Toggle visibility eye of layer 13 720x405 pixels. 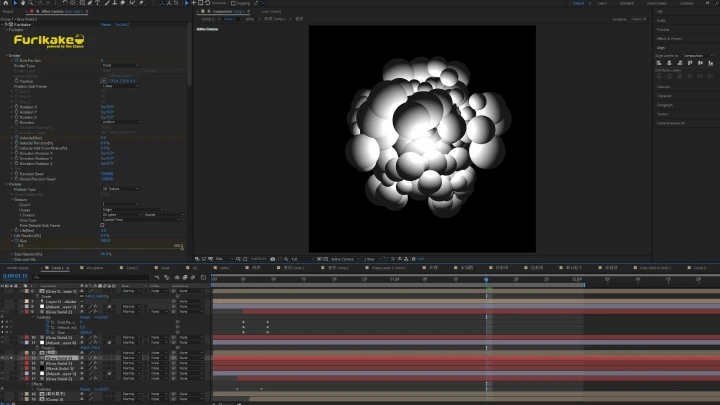pos(3,358)
